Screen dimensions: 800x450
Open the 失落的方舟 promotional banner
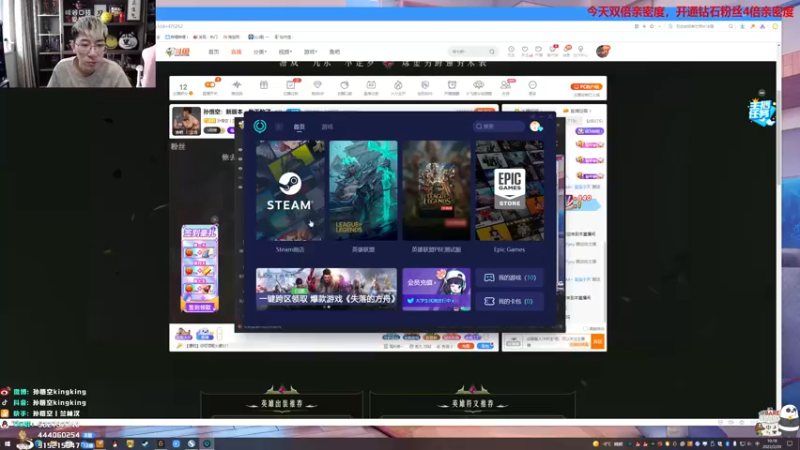click(327, 289)
